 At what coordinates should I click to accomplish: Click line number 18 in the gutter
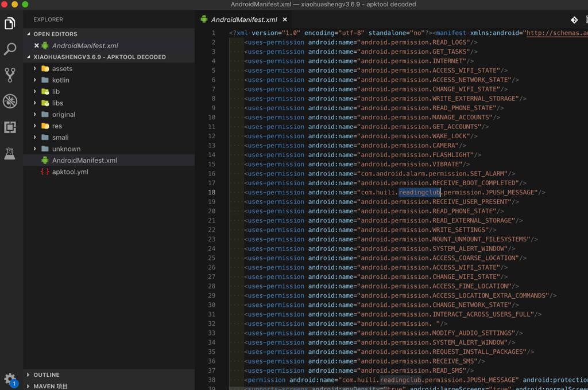(x=212, y=192)
